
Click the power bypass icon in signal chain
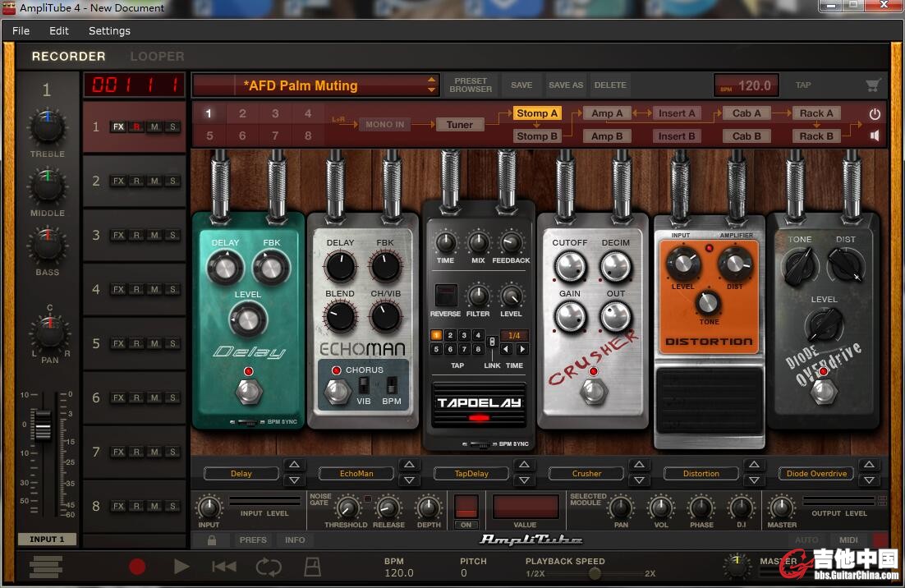(x=875, y=114)
